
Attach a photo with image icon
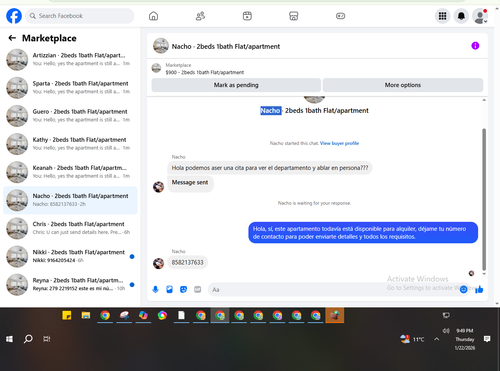click(169, 289)
